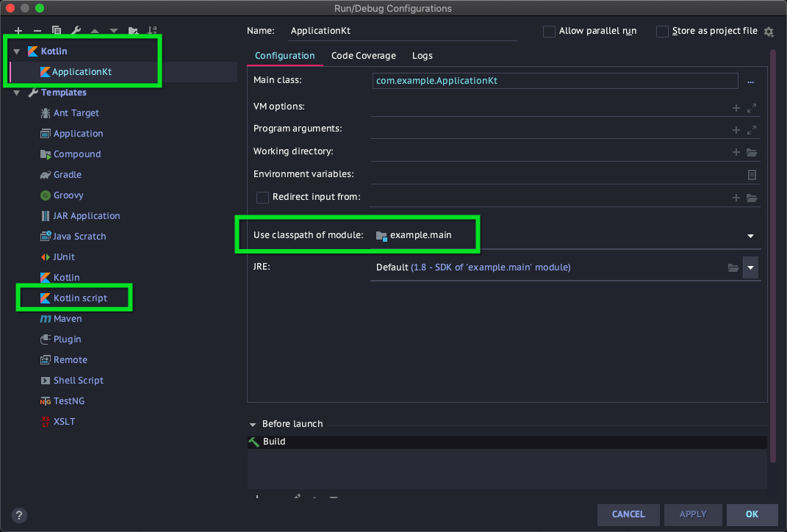Browse for a JRE with the folder icon

point(733,267)
